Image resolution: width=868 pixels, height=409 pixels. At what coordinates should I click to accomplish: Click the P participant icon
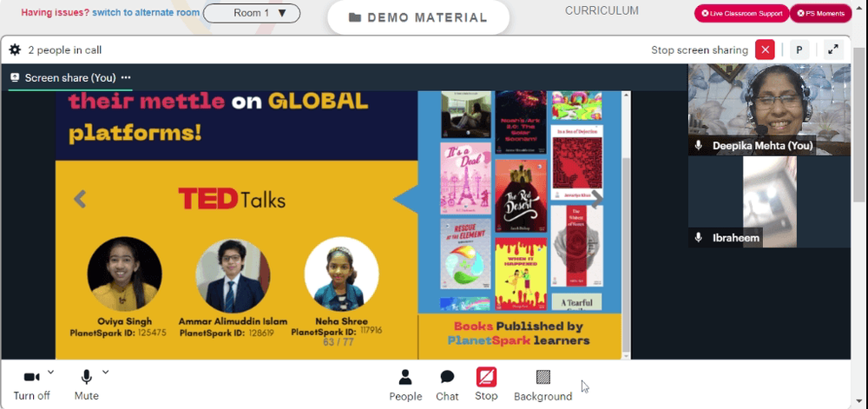coord(799,49)
